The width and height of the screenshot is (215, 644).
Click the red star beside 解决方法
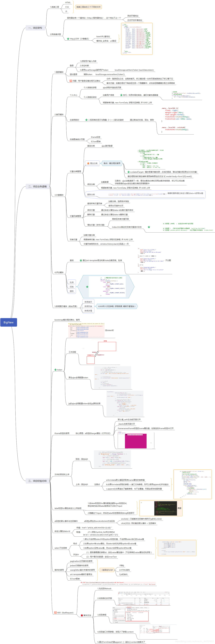(82, 615)
